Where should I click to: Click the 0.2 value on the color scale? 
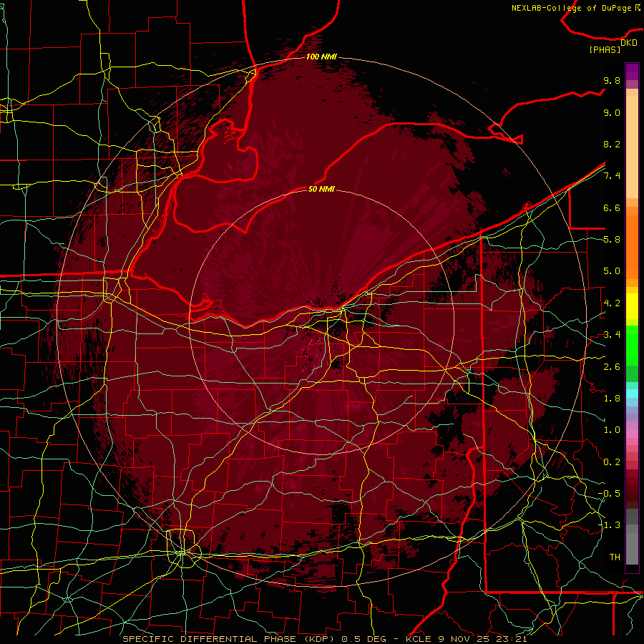point(612,462)
